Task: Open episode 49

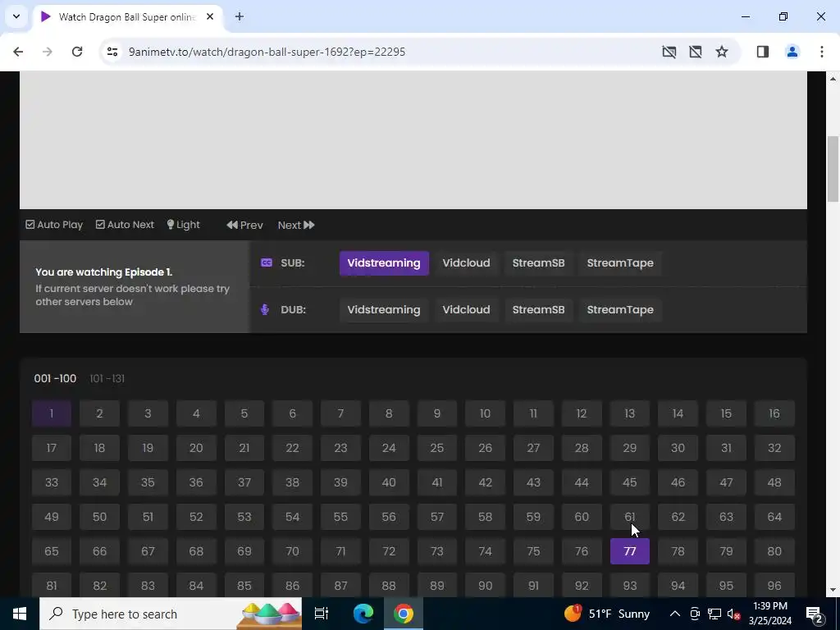Action: [52, 517]
